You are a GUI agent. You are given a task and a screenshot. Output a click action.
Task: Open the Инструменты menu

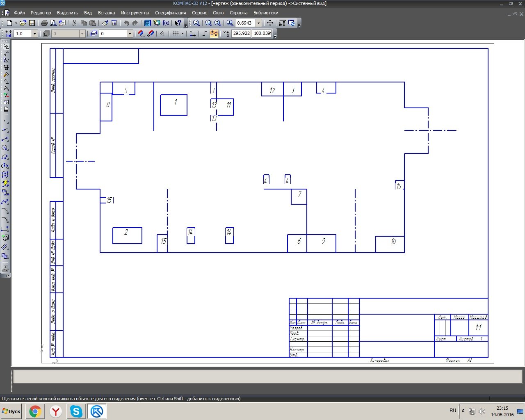[x=135, y=13]
